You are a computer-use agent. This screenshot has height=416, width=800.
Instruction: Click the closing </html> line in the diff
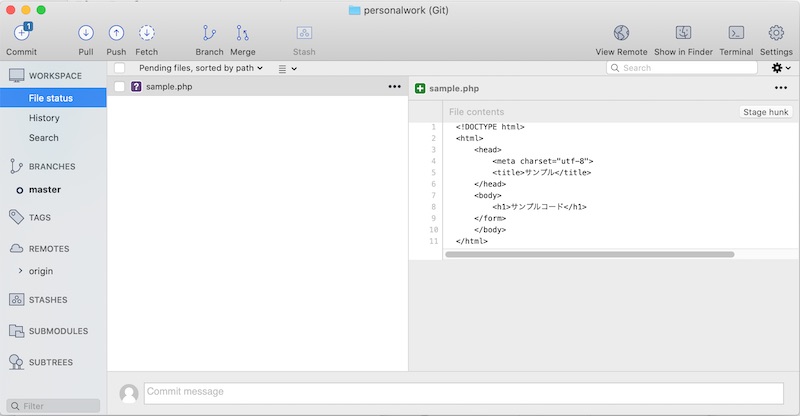pyautogui.click(x=472, y=241)
